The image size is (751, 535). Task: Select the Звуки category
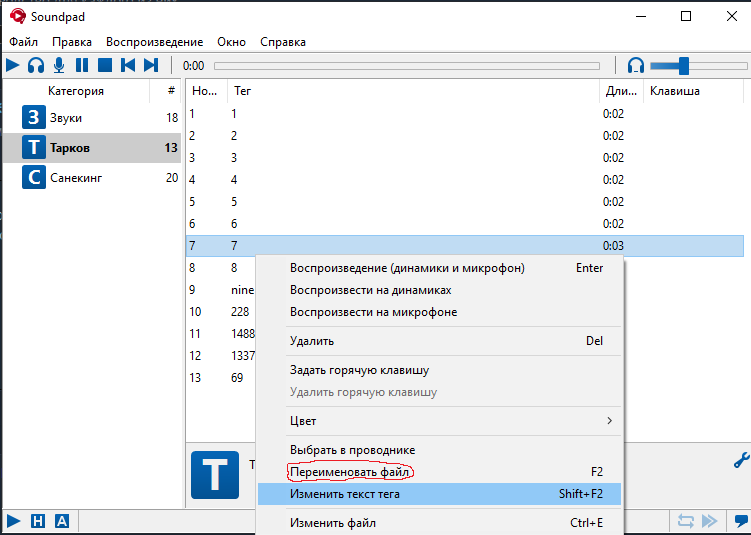pyautogui.click(x=92, y=118)
